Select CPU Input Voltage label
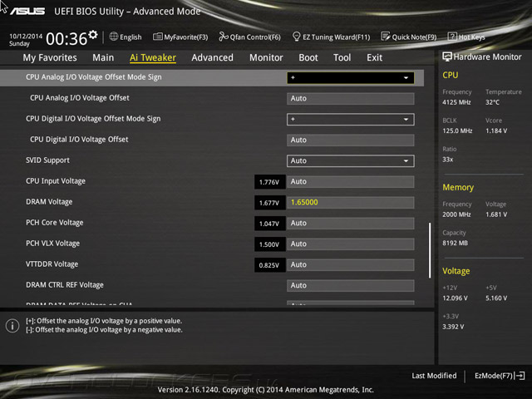The image size is (532, 399). pyautogui.click(x=56, y=181)
